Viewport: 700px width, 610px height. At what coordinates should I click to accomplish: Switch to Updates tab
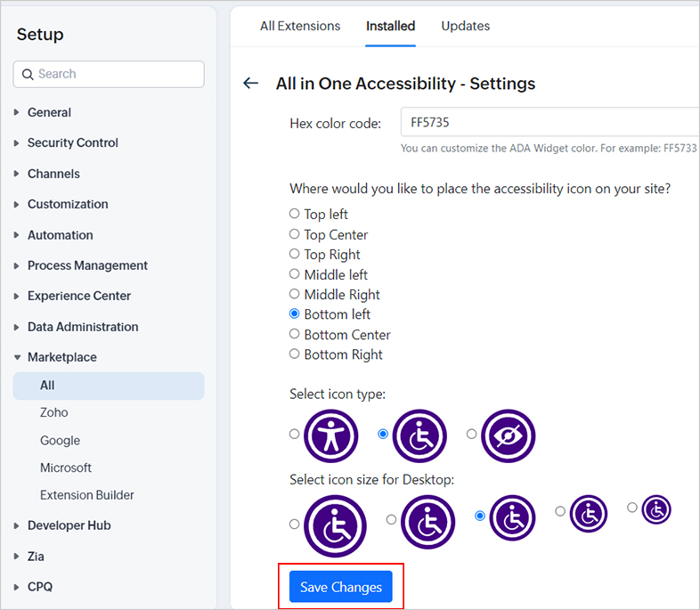click(465, 26)
